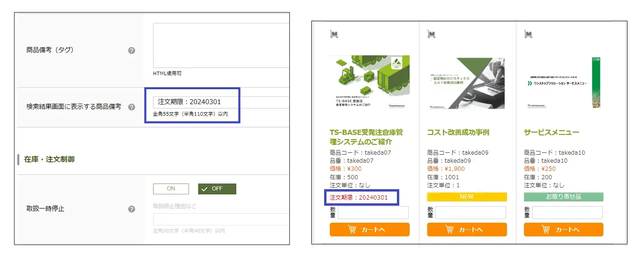Click help icon beside 検索結果画面に表示する商品備考
This screenshot has height=259, width=644.
pyautogui.click(x=132, y=107)
